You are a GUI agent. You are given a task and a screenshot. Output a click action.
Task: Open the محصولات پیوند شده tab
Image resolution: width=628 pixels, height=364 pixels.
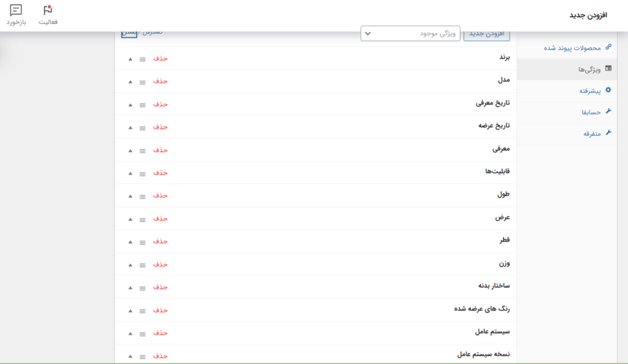[566, 48]
